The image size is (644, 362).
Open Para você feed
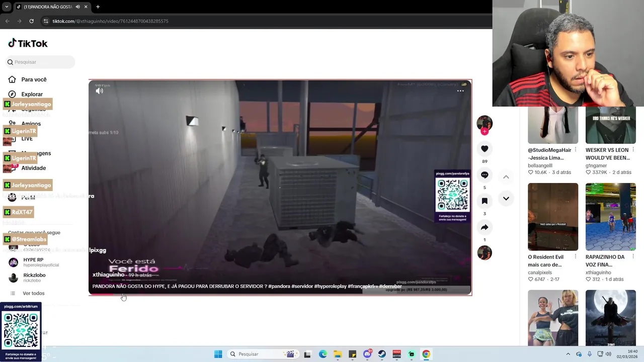34,79
